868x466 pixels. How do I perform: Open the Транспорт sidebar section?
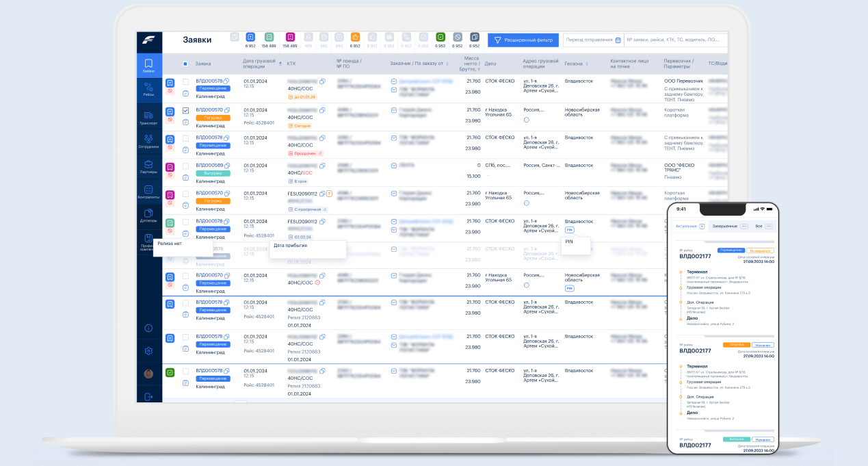(149, 118)
